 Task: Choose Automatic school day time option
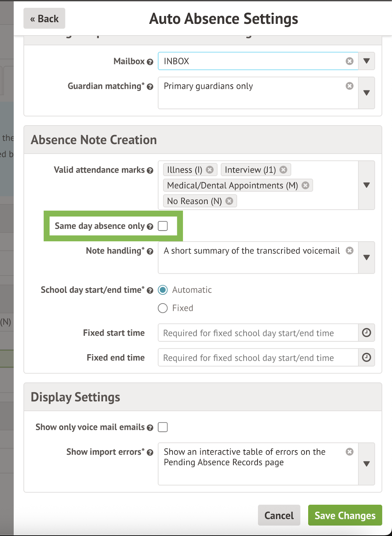pos(163,290)
